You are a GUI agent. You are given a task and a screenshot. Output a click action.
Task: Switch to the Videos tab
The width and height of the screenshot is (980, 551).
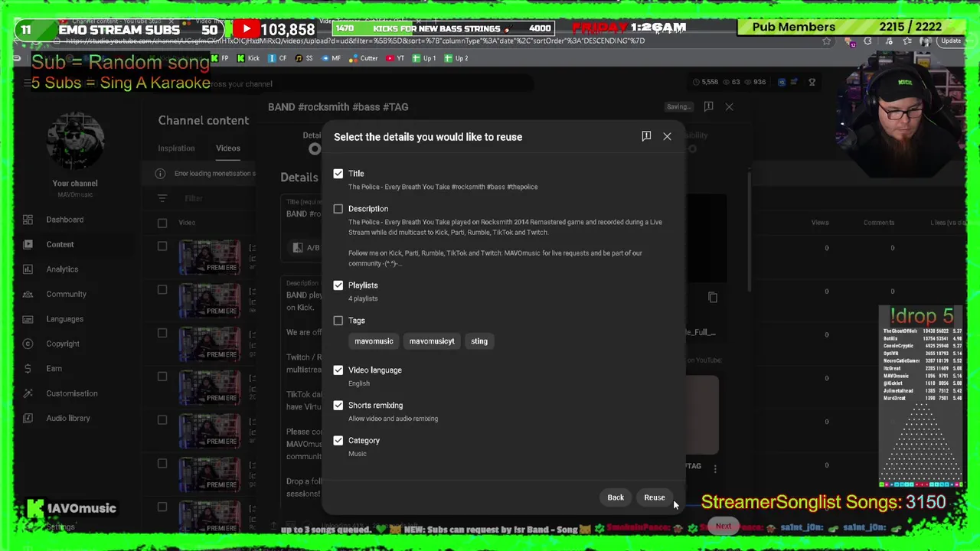[227, 148]
